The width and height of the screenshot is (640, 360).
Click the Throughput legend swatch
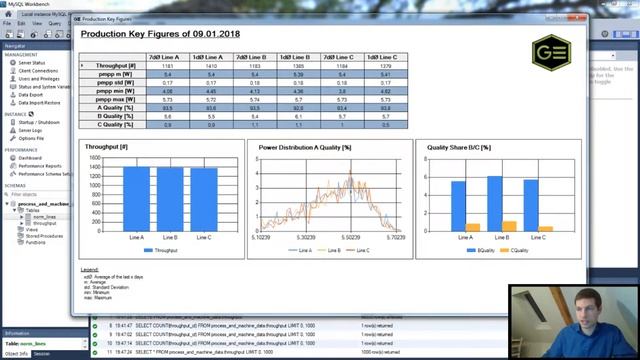(x=148, y=250)
